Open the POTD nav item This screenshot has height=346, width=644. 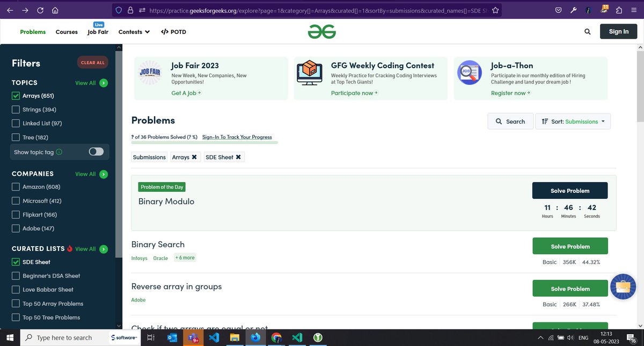point(173,32)
